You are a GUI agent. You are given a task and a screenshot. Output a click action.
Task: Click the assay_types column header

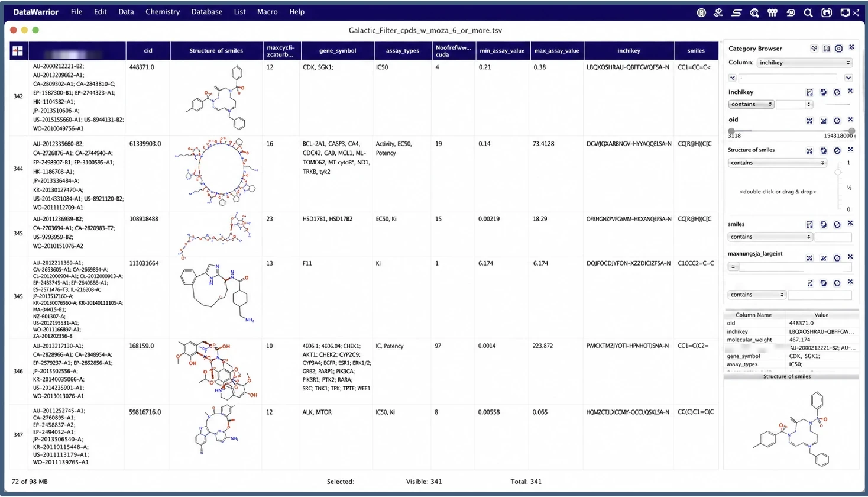(x=403, y=51)
